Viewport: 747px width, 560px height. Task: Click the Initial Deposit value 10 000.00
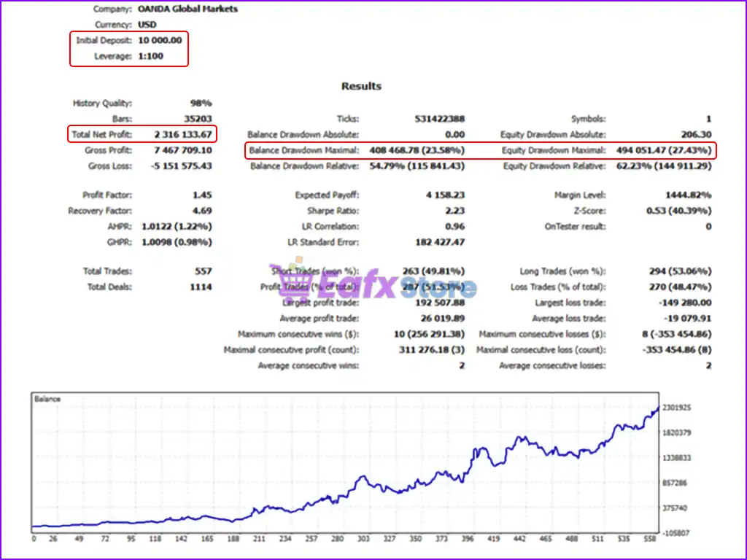click(x=160, y=41)
